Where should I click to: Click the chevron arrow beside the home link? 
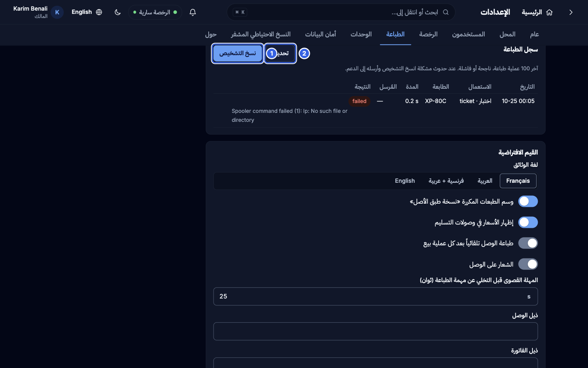[x=571, y=12]
